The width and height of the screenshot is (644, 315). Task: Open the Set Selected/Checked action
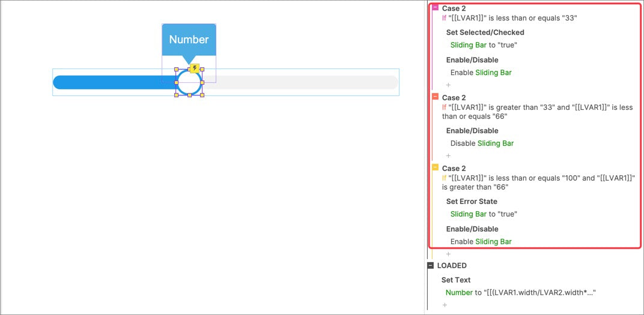pos(485,32)
